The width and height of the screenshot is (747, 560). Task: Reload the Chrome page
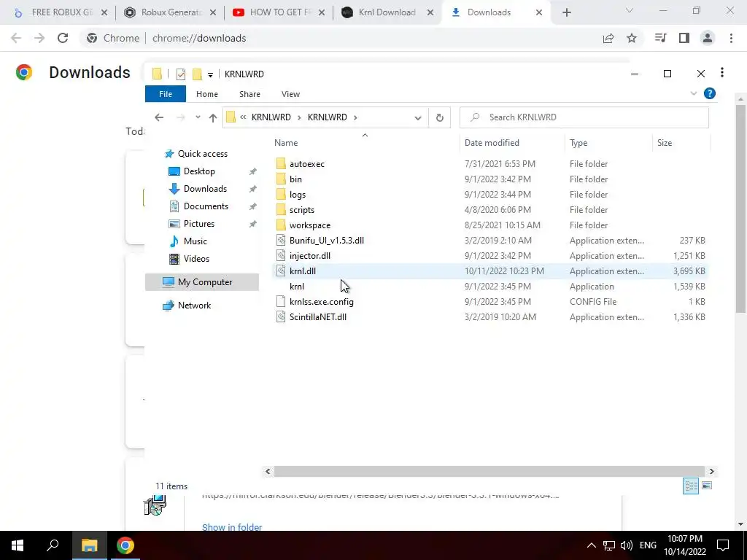(63, 38)
